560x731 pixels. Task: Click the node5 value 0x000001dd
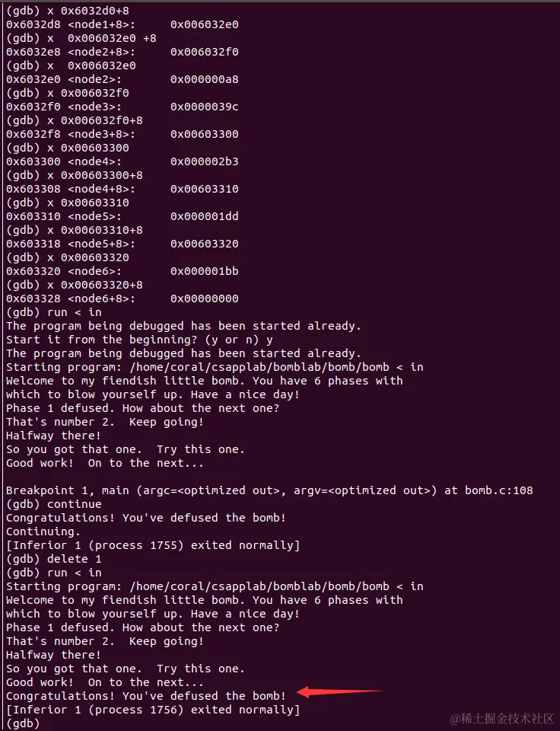(204, 216)
